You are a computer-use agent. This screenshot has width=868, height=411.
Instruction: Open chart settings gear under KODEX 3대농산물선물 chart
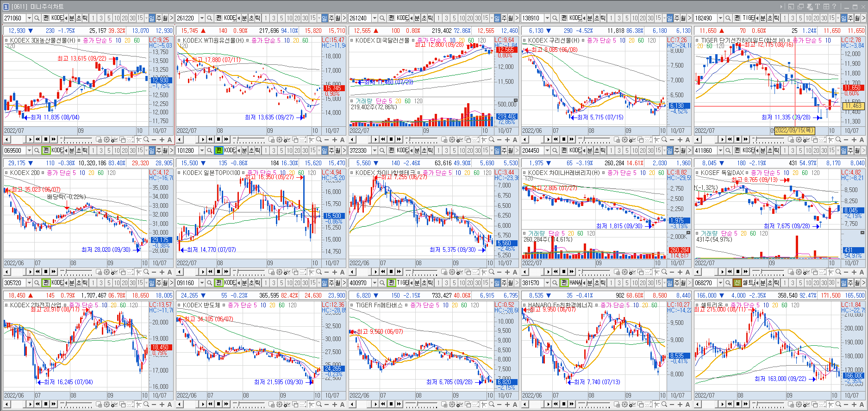[x=106, y=139]
